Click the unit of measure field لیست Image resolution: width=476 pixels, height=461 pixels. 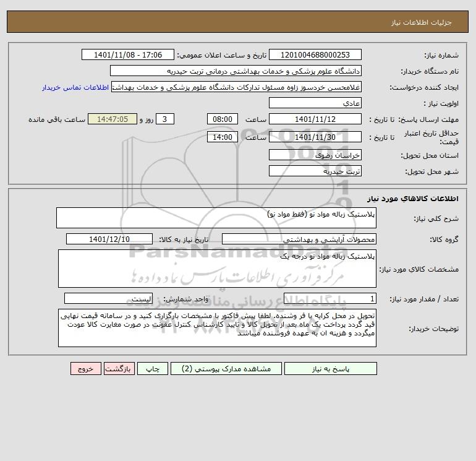tap(108, 298)
